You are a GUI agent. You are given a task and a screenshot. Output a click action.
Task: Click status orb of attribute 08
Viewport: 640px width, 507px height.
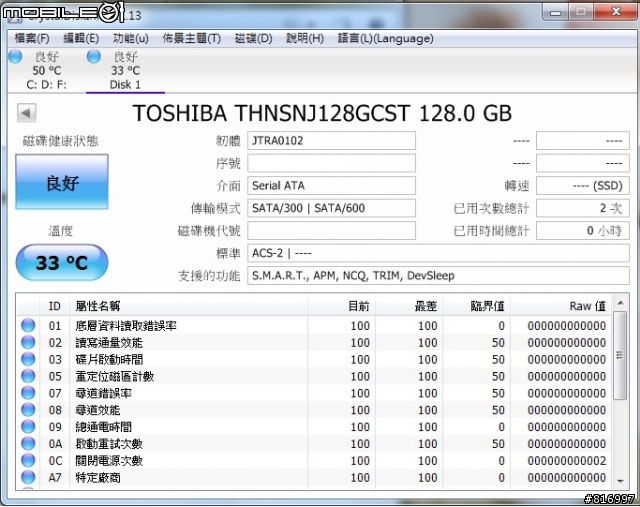click(28, 409)
